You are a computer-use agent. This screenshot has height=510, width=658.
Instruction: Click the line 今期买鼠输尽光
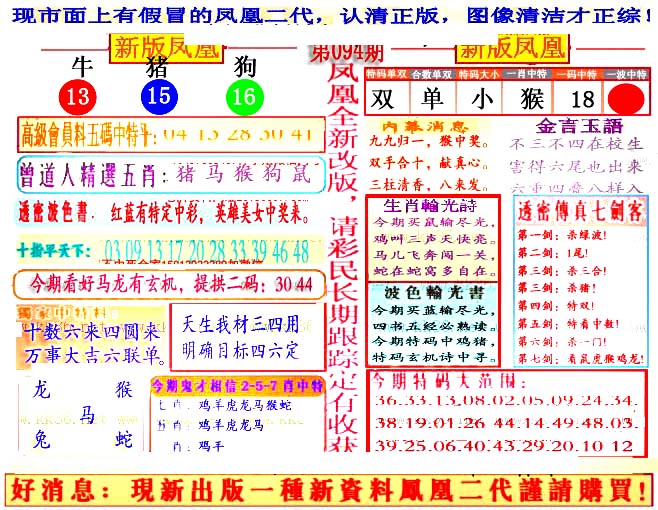pos(435,222)
